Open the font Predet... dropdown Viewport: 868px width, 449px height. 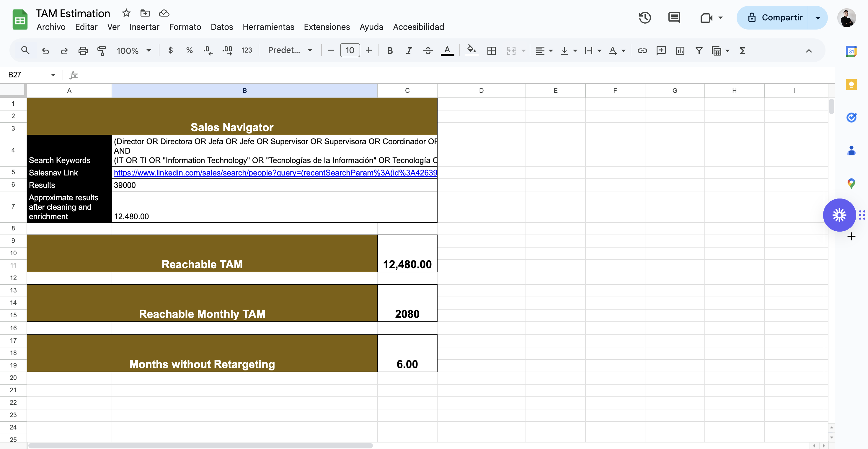pos(290,50)
